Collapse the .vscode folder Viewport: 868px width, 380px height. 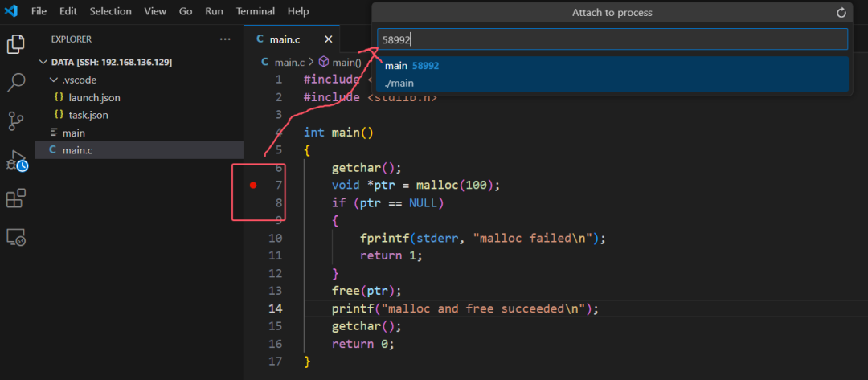tap(53, 80)
